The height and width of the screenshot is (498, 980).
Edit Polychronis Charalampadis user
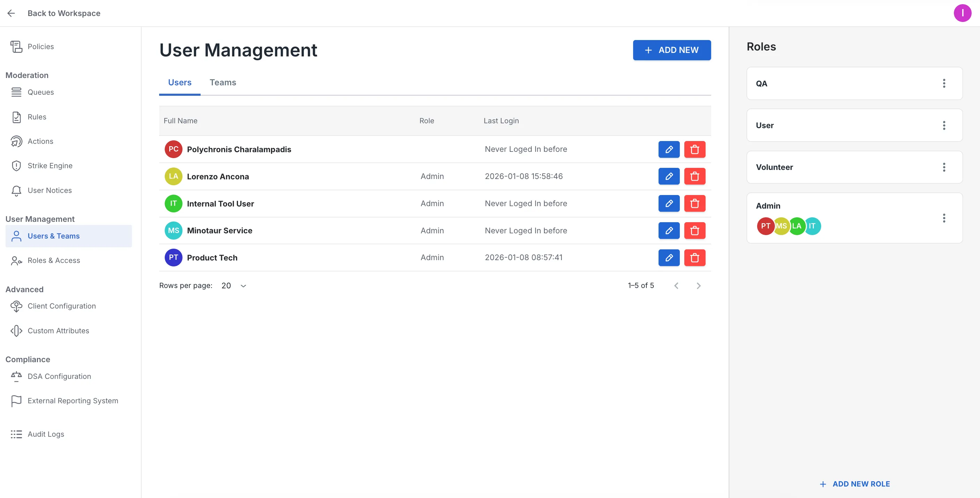coord(669,149)
